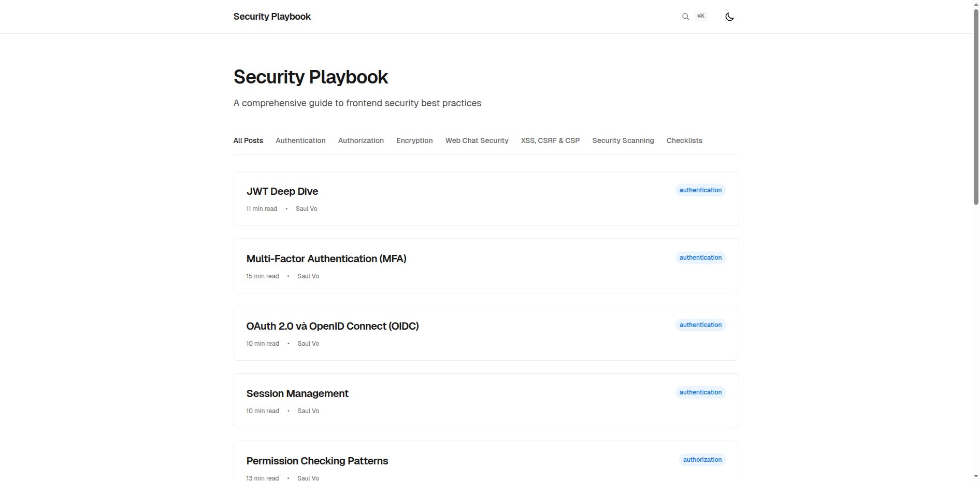
Task: Click scrollbar down arrow at bottom
Action: [x=976, y=476]
